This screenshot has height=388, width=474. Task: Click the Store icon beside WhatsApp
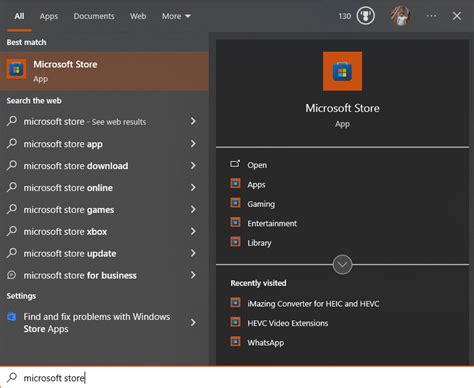pyautogui.click(x=235, y=341)
